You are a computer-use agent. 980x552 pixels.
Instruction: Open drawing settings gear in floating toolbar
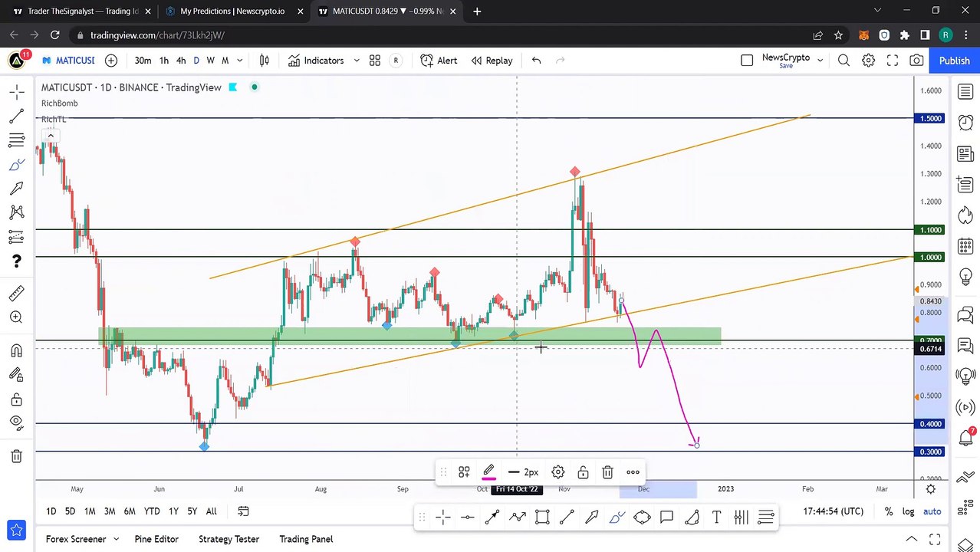click(558, 472)
